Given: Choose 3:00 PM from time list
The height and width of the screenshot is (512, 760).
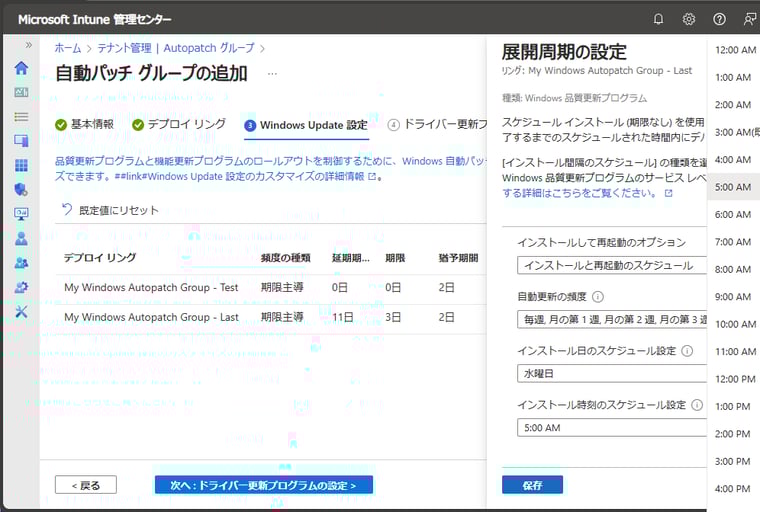Looking at the screenshot, I should [734, 461].
